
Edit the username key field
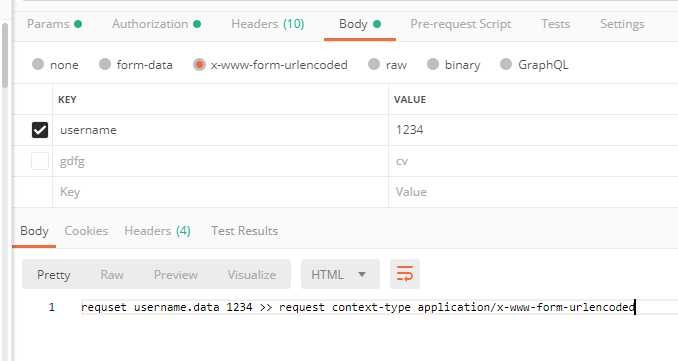point(221,130)
